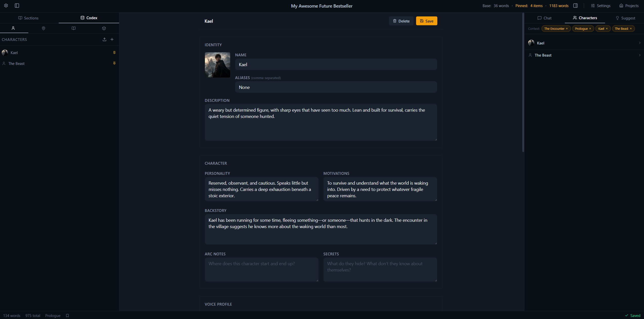Expand Kael row chevron in right panel
This screenshot has width=644, height=319.
point(640,43)
